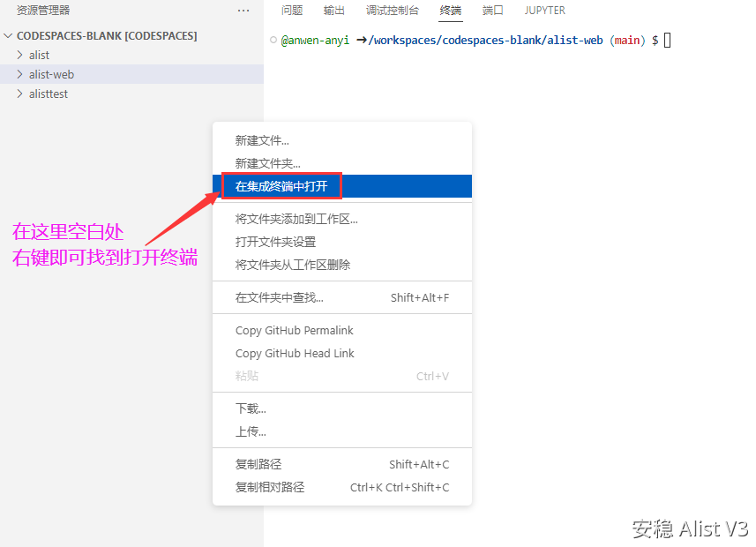Open the explorer panel more actions ellipsis

(x=243, y=11)
